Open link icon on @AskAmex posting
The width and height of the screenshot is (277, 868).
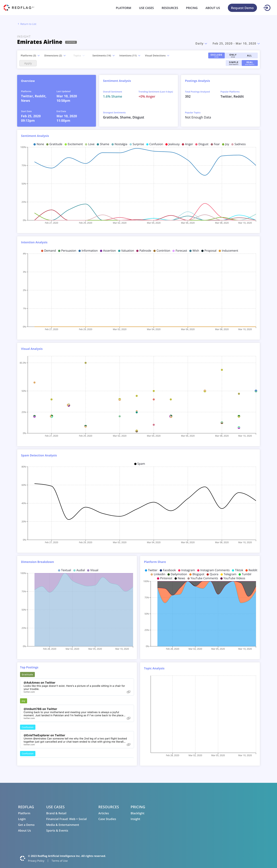point(128,692)
